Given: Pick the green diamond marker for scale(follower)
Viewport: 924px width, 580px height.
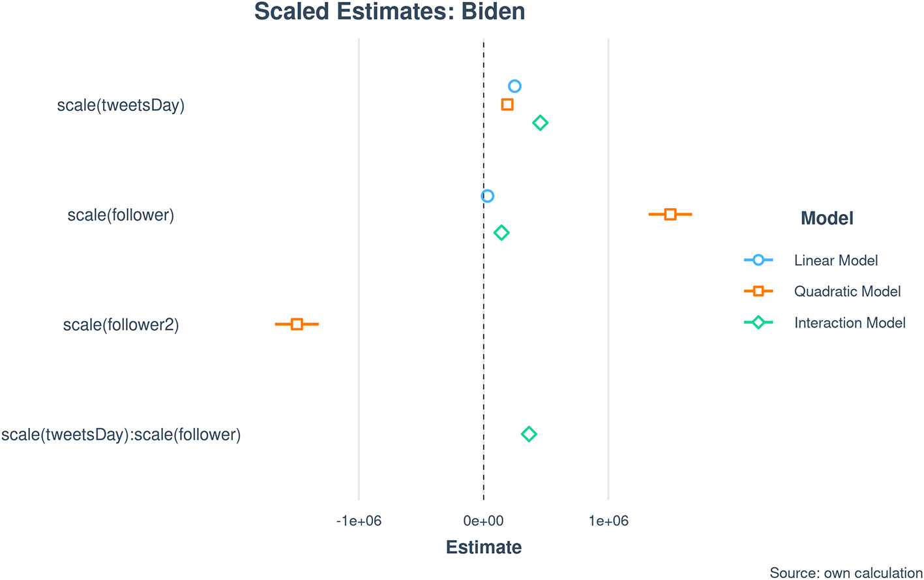Looking at the screenshot, I should pyautogui.click(x=501, y=232).
